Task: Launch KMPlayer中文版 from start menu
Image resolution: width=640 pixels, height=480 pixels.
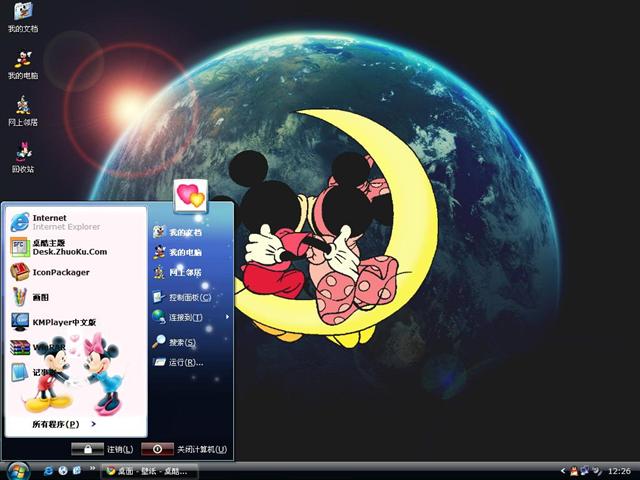Action: click(x=60, y=322)
